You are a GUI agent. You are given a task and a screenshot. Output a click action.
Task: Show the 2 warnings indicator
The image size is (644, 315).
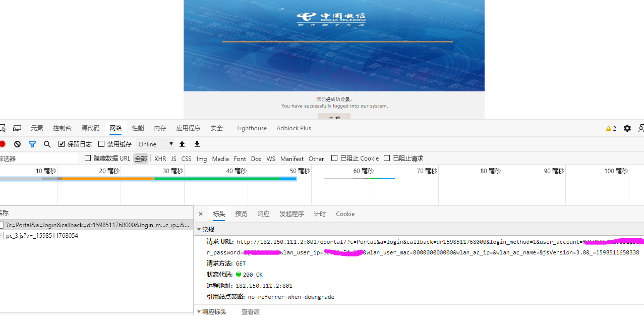611,128
